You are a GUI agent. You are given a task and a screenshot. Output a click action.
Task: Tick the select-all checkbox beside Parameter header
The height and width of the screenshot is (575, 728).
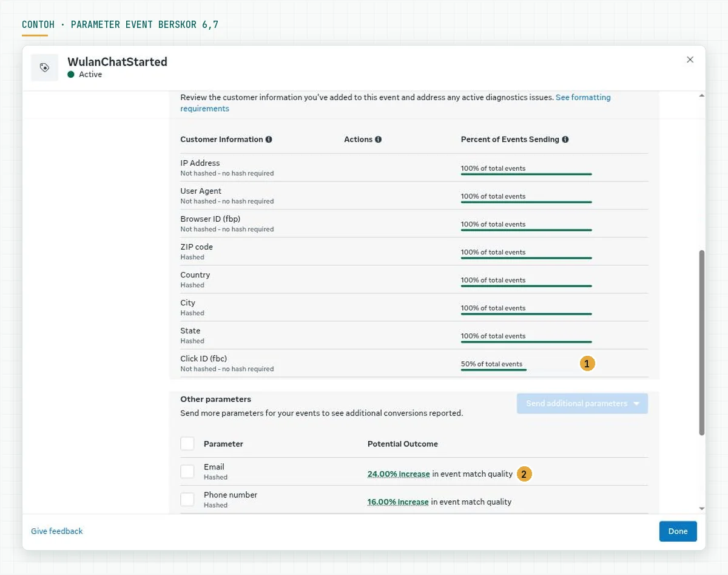click(187, 444)
